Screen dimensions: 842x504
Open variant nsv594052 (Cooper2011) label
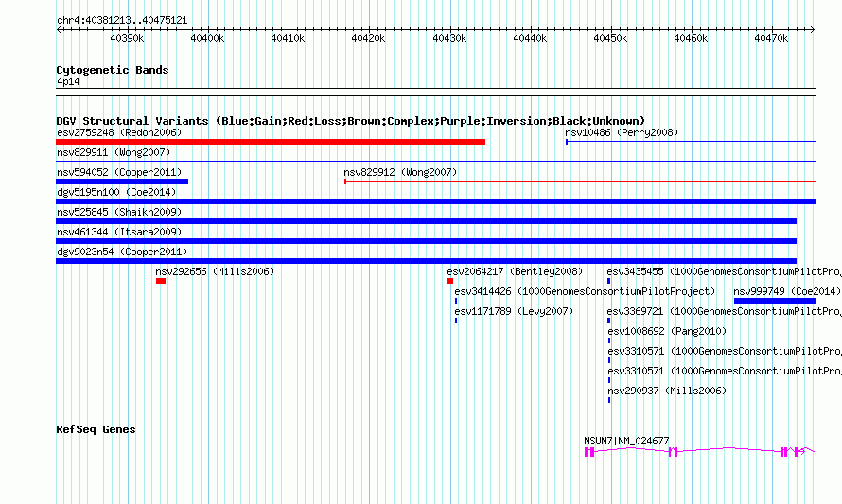[119, 172]
